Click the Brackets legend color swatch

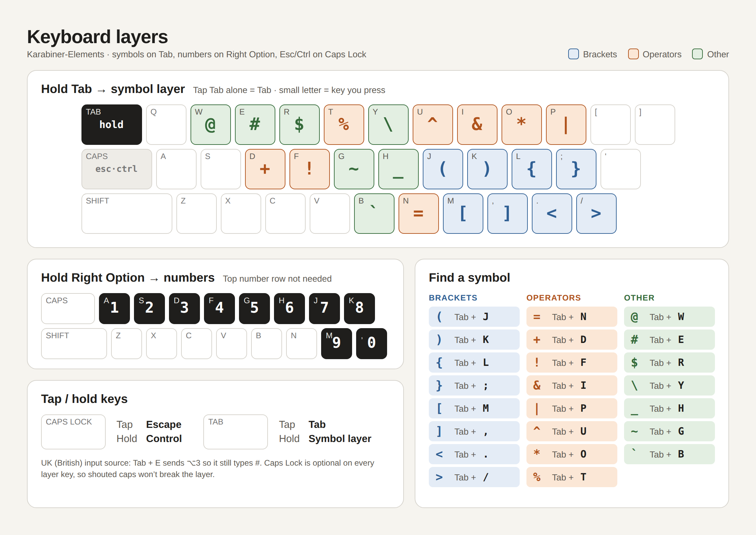(x=573, y=54)
